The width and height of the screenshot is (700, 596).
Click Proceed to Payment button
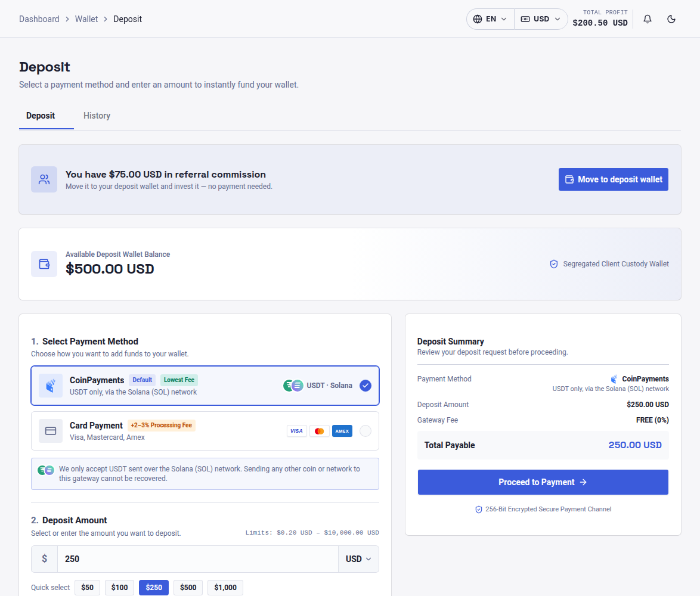543,482
